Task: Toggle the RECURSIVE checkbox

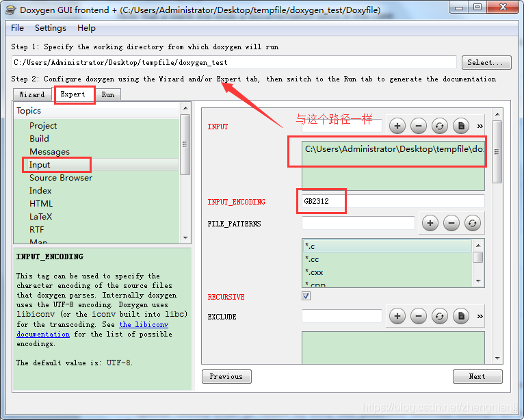Action: tap(306, 296)
